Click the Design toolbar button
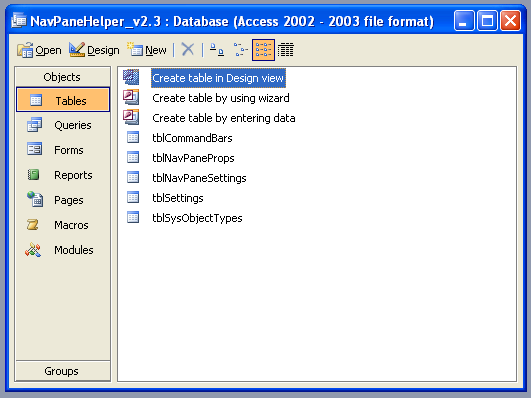This screenshot has height=398, width=531. click(94, 50)
